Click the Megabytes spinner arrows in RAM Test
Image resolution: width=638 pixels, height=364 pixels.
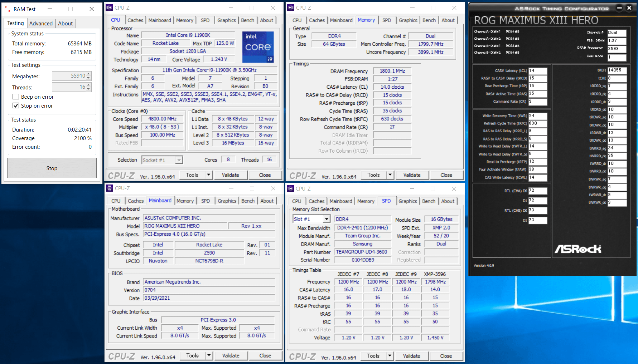click(89, 76)
